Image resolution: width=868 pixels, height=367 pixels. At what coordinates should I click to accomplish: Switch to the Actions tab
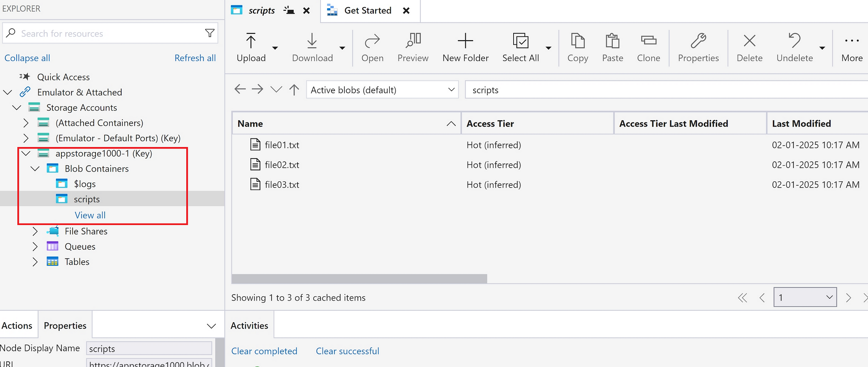pos(17,325)
